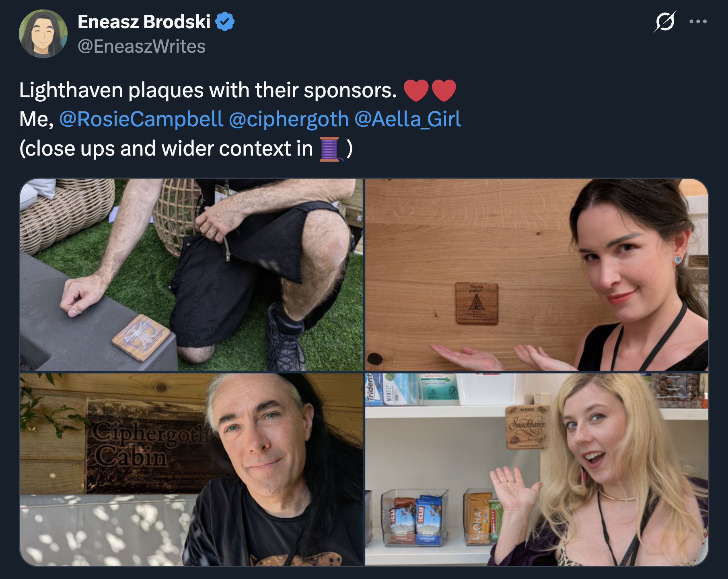Click the first red heart emoji
The height and width of the screenshot is (579, 728).
click(416, 90)
